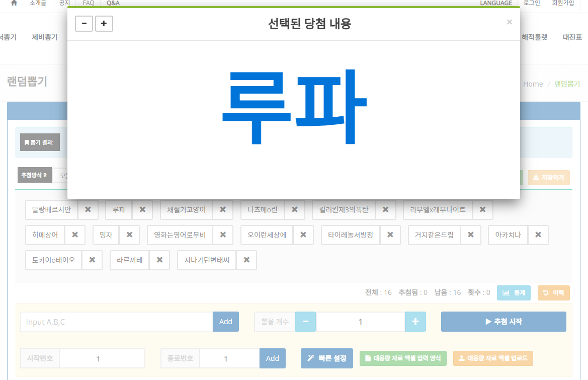588x380 pixels.
Task: Click the Input A,B,C text field
Action: (x=117, y=322)
